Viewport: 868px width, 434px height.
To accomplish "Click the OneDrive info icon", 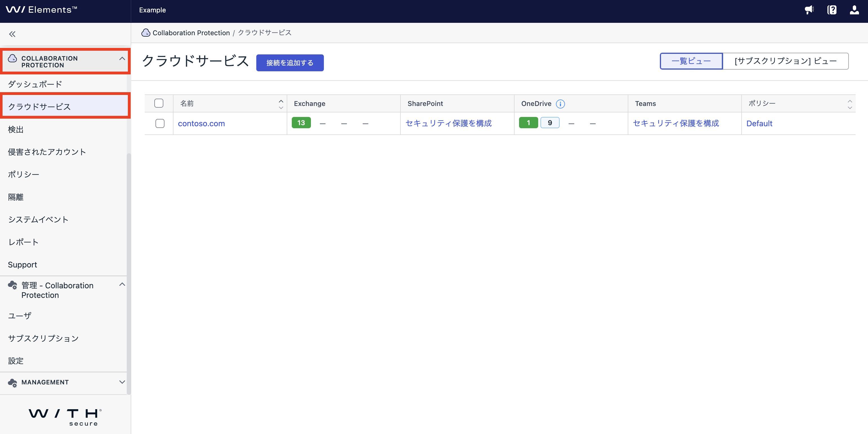I will click(x=560, y=104).
